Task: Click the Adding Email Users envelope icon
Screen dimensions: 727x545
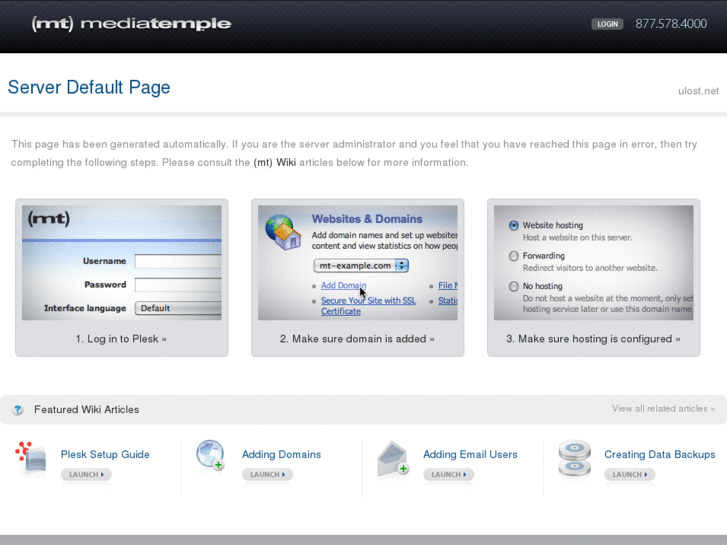Action: click(x=393, y=458)
